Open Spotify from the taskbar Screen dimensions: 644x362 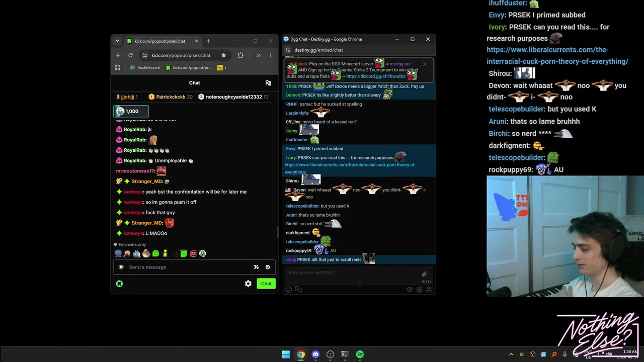360,354
